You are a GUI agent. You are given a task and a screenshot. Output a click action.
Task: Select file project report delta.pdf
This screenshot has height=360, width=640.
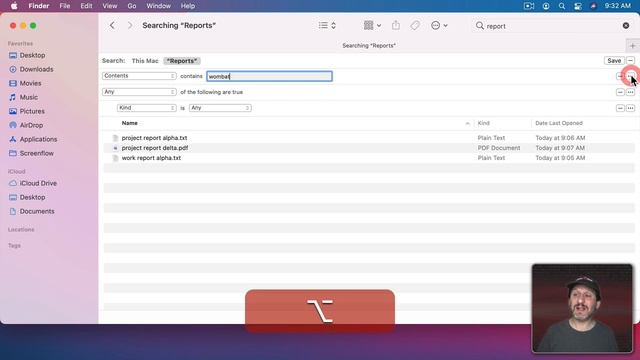point(155,148)
